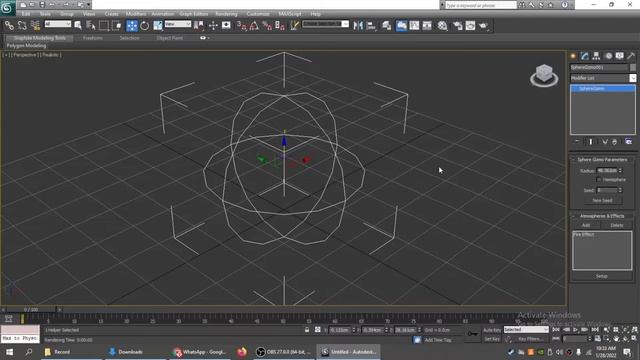The height and width of the screenshot is (360, 640).
Task: Enable the Hemisphere checkbox
Action: tap(599, 180)
